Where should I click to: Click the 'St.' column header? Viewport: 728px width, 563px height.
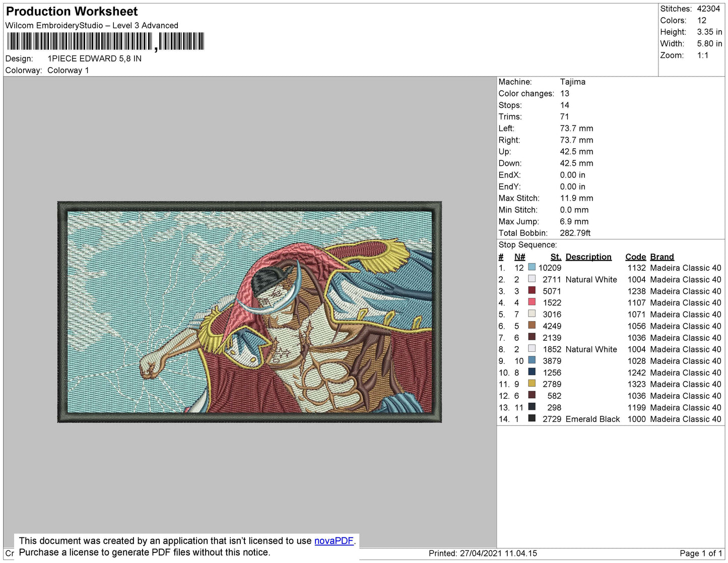(x=556, y=257)
